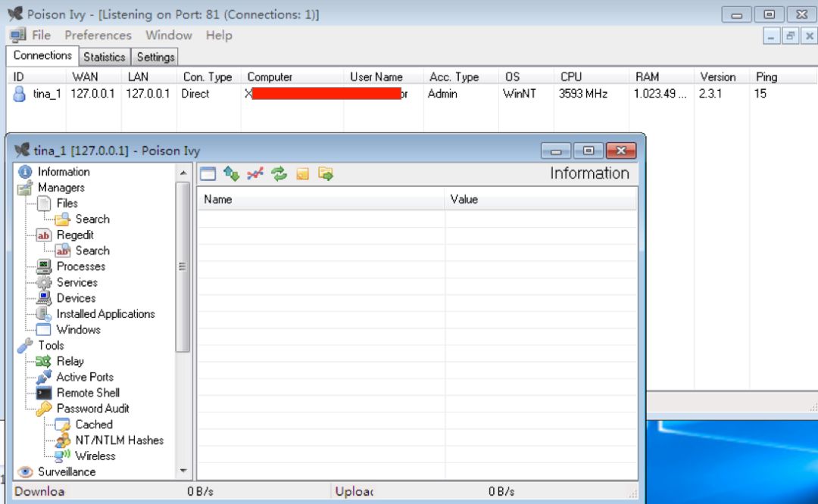Select Services in the tree
This screenshot has width=818, height=504.
[x=77, y=282]
